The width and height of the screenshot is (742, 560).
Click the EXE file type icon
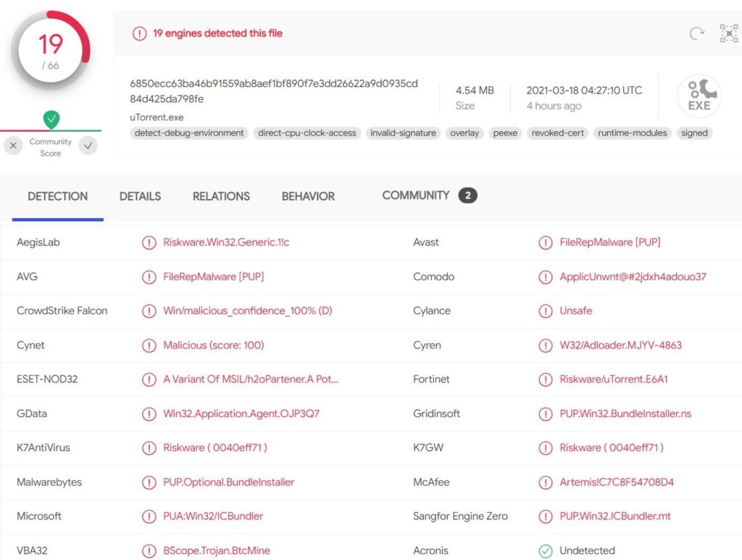699,96
